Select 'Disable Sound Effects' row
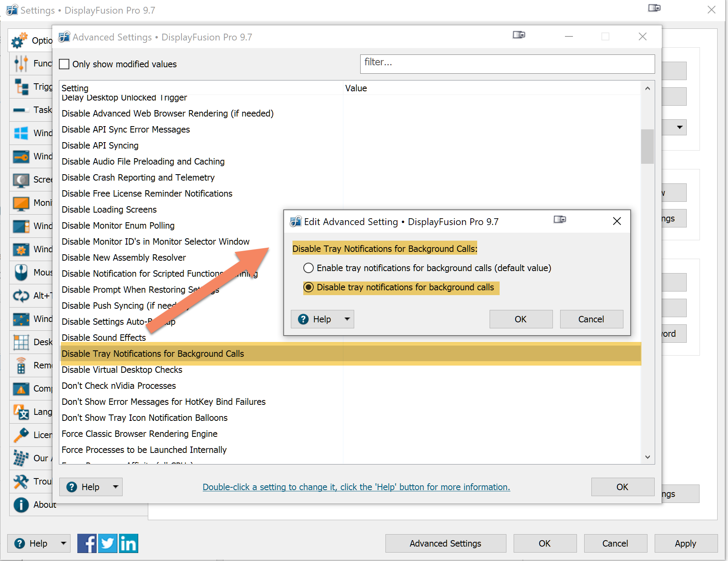The height and width of the screenshot is (561, 728). (x=351, y=338)
